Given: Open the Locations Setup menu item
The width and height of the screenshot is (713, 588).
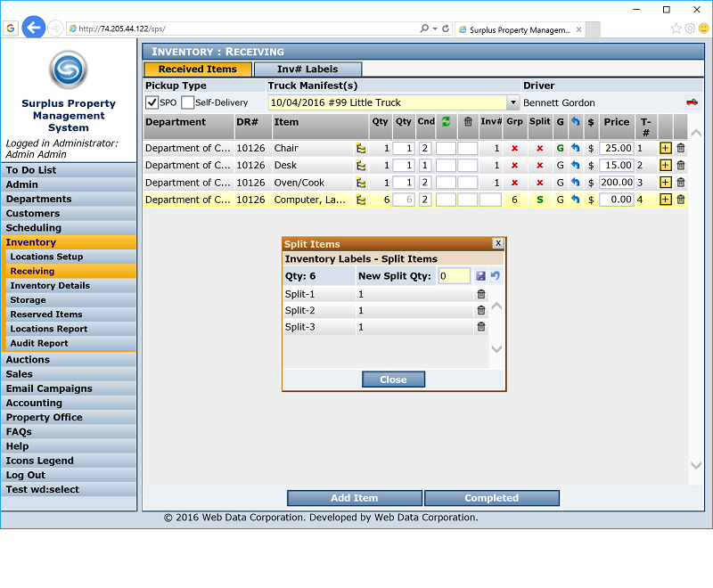Looking at the screenshot, I should coord(70,257).
